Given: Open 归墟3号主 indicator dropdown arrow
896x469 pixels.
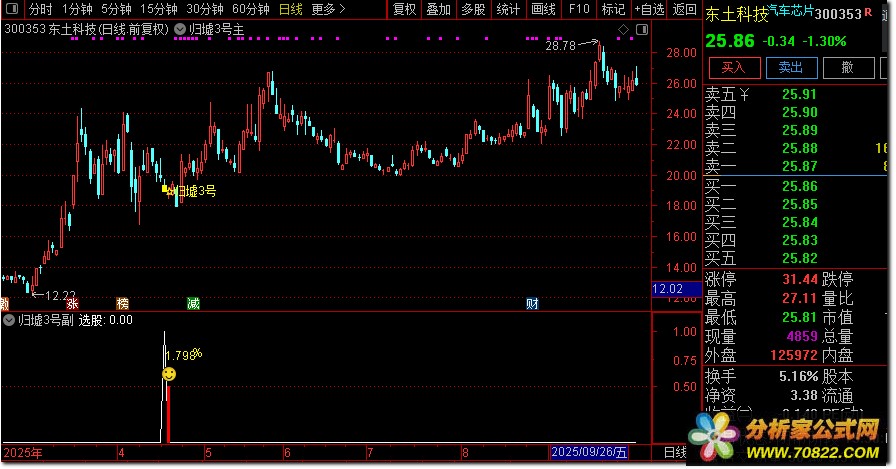Looking at the screenshot, I should pos(179,29).
